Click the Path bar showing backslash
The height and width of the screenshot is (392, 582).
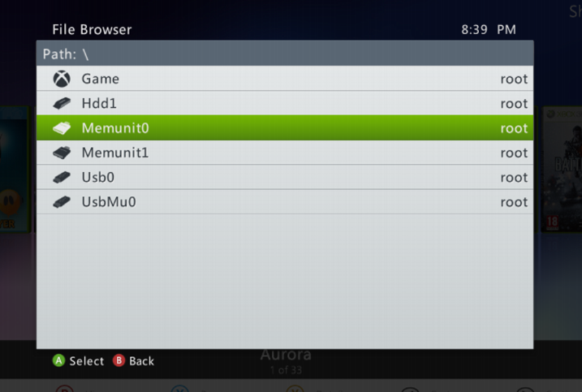285,54
